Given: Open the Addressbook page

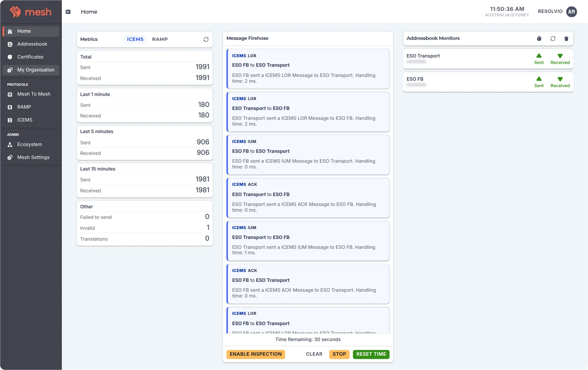Looking at the screenshot, I should pyautogui.click(x=31, y=44).
